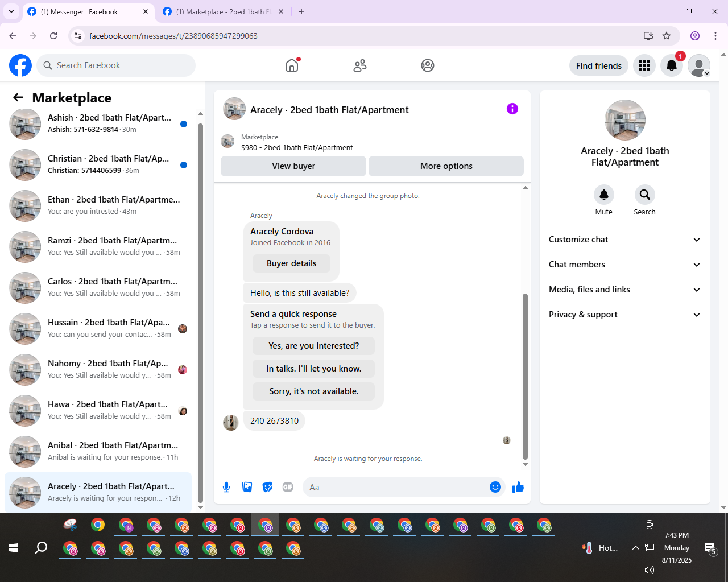Expand Customize chat section
728x582 pixels.
pos(624,240)
